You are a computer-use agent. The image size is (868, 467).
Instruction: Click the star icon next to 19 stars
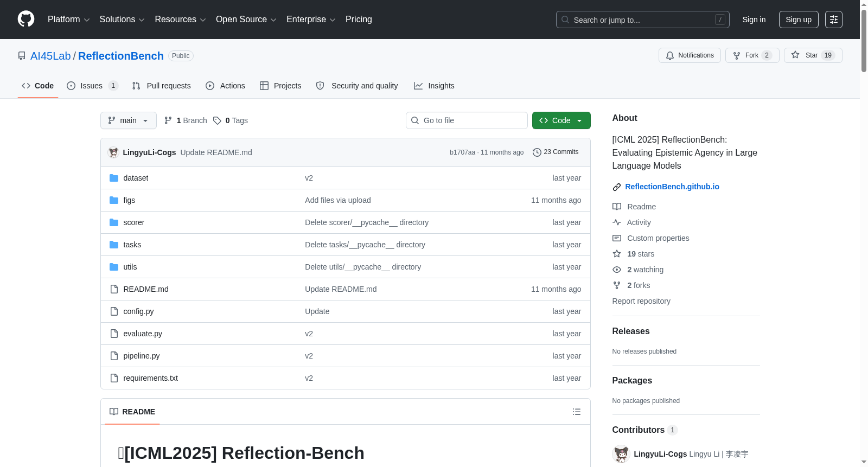pos(617,254)
